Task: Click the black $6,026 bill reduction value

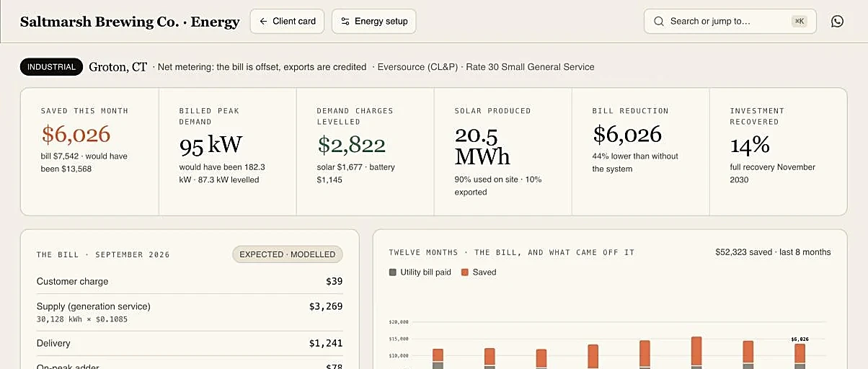Action: [627, 134]
